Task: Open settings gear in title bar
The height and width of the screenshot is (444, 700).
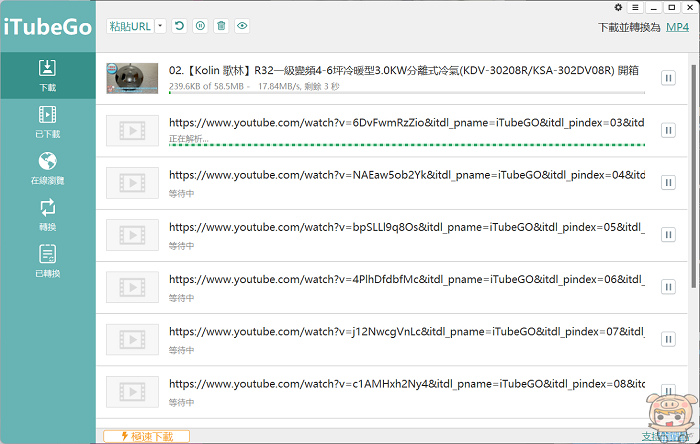Action: click(x=618, y=7)
